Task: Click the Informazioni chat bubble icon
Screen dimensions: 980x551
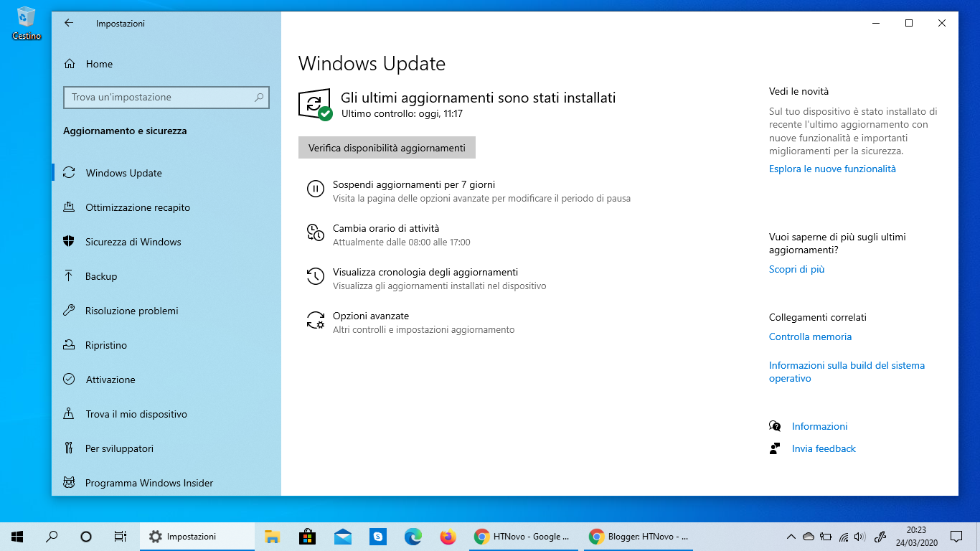Action: tap(775, 426)
